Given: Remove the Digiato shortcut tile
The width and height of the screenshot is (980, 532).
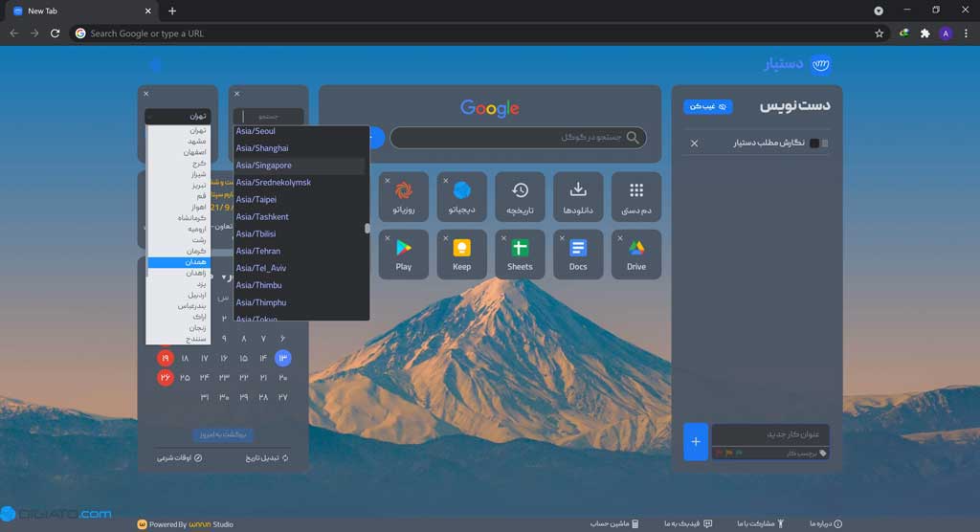Looking at the screenshot, I should [x=446, y=181].
